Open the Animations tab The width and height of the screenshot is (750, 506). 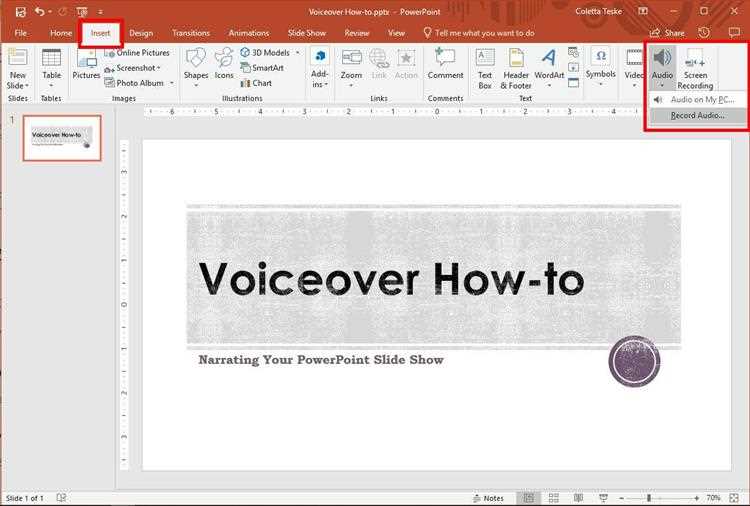[x=249, y=33]
